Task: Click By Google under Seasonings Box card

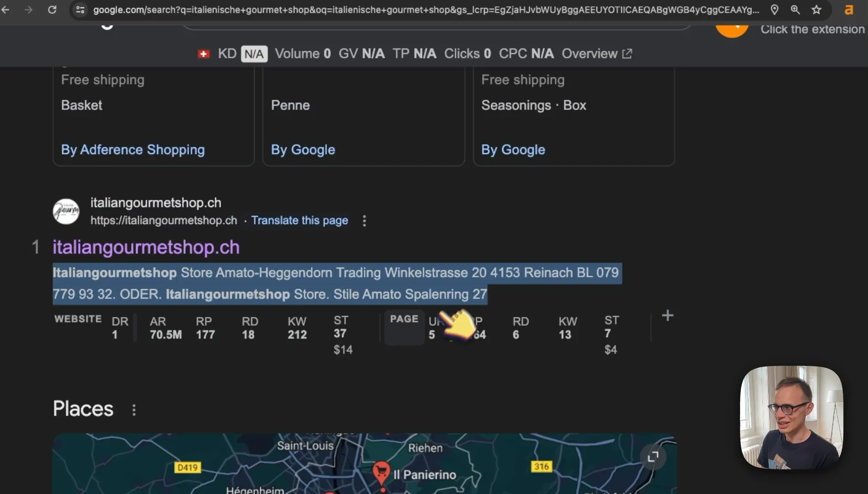Action: click(513, 150)
